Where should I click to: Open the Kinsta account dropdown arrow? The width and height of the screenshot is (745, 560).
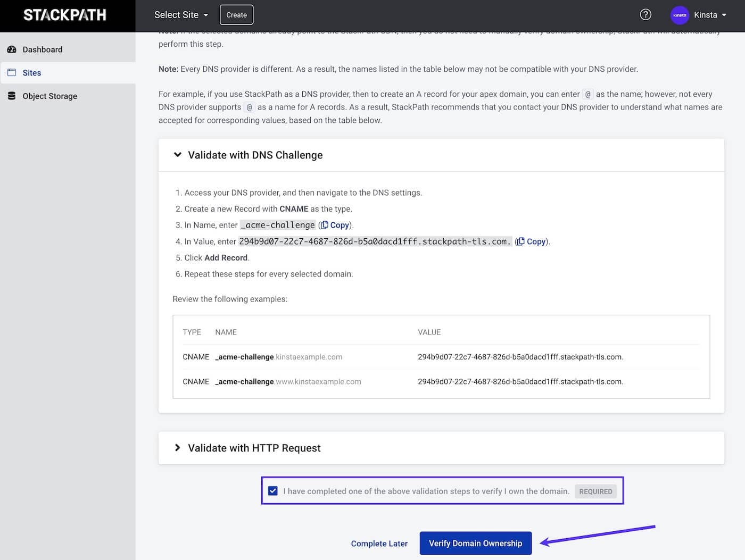click(725, 15)
